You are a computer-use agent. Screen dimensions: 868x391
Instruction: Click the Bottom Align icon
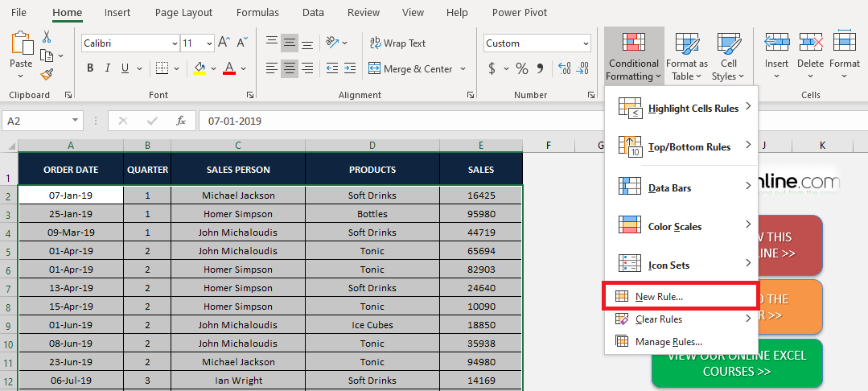307,43
